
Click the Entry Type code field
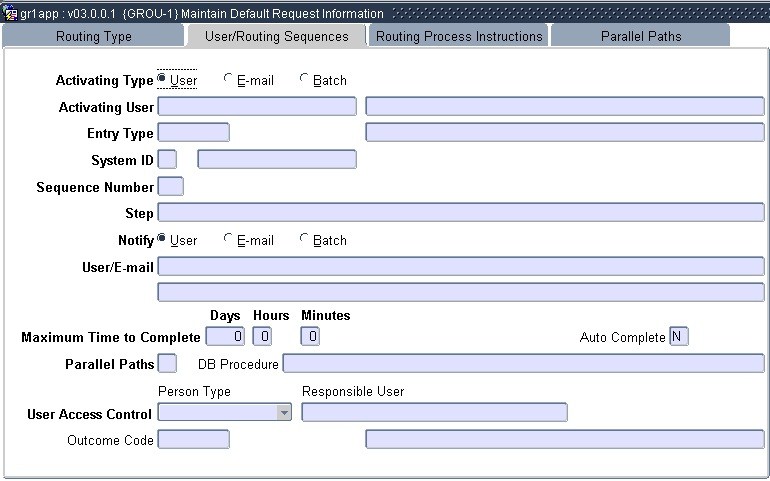tap(194, 133)
